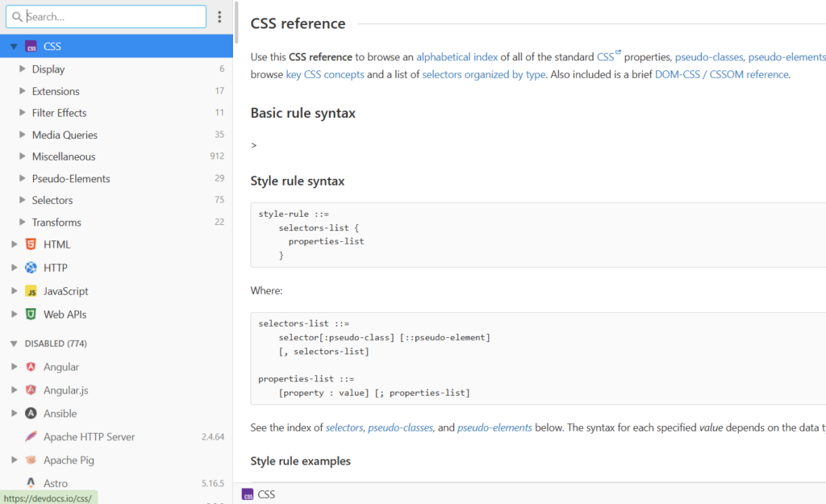826x504 pixels.
Task: Collapse the CSS documentation tree
Action: point(14,47)
